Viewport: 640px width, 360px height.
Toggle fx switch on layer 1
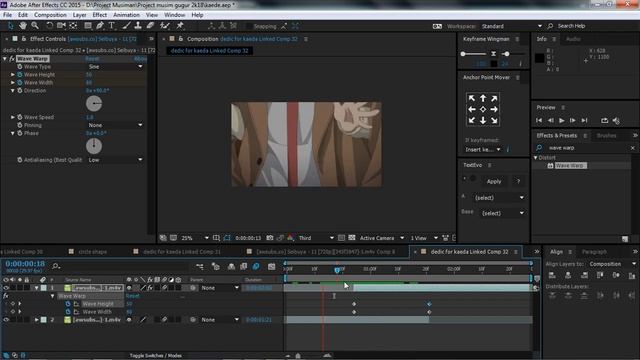click(150, 288)
